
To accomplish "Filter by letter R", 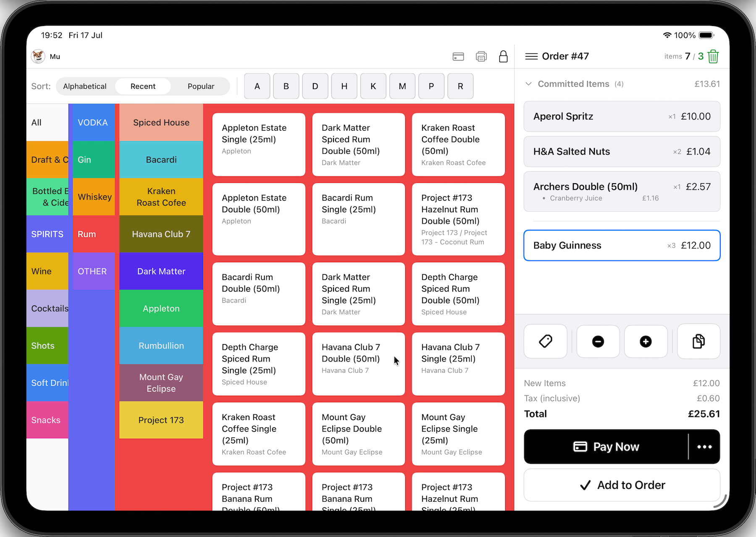I will 460,86.
